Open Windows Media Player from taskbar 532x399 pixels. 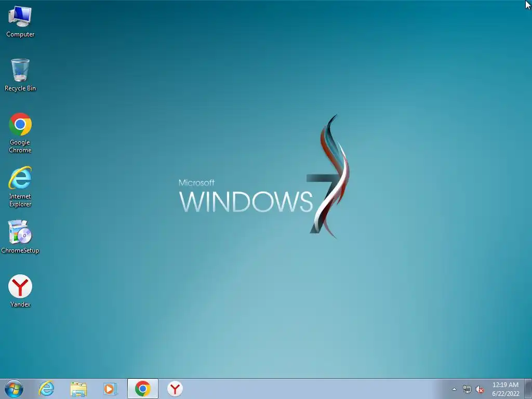[x=110, y=389]
